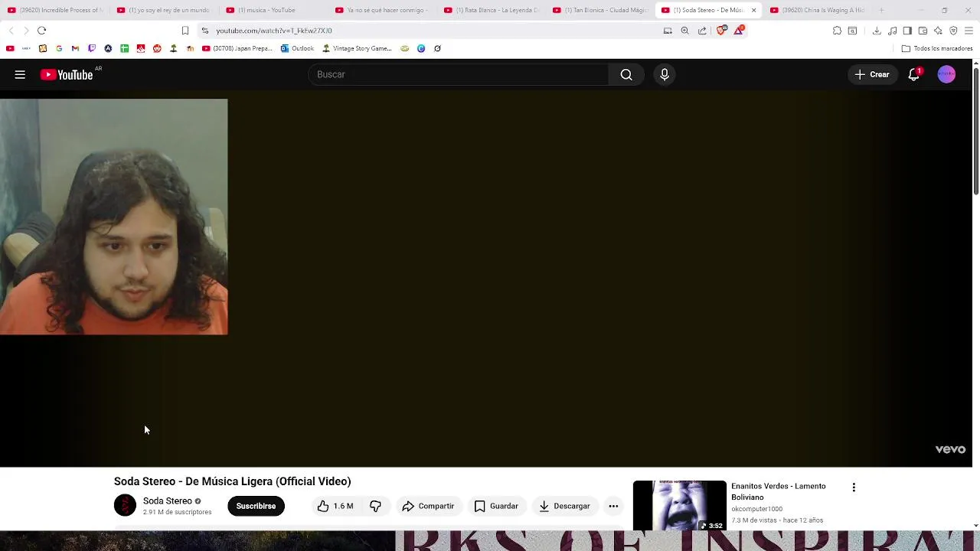
Task: Open the Japan Prepa... bookmark
Action: click(x=237, y=48)
